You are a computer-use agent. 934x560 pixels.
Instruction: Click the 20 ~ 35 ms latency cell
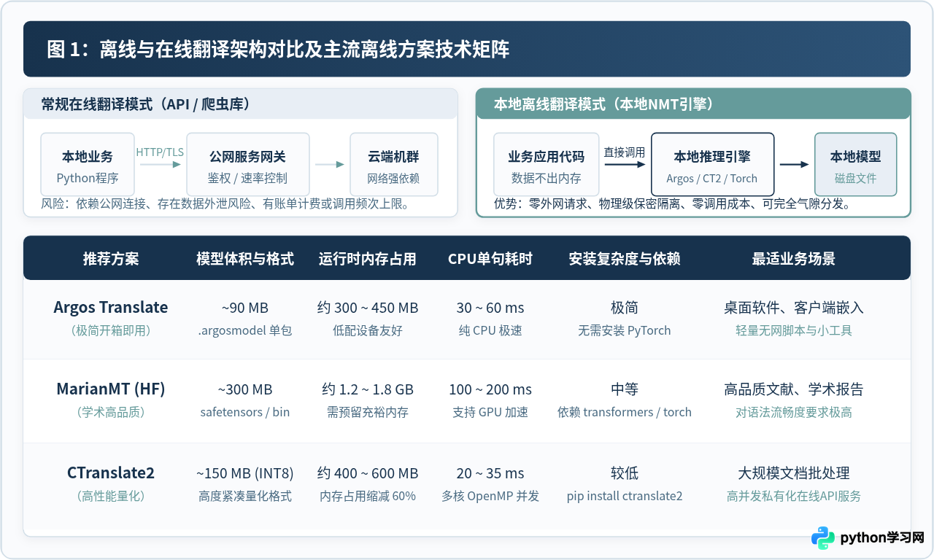tap(490, 473)
